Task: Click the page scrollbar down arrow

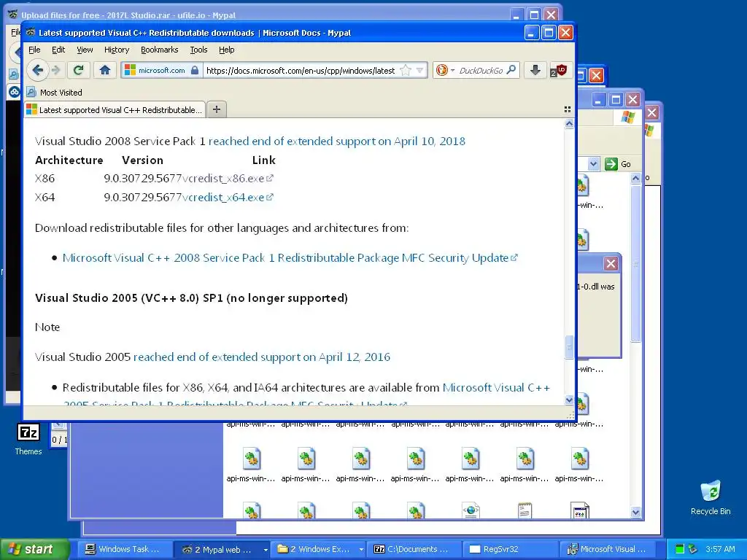Action: pyautogui.click(x=569, y=400)
